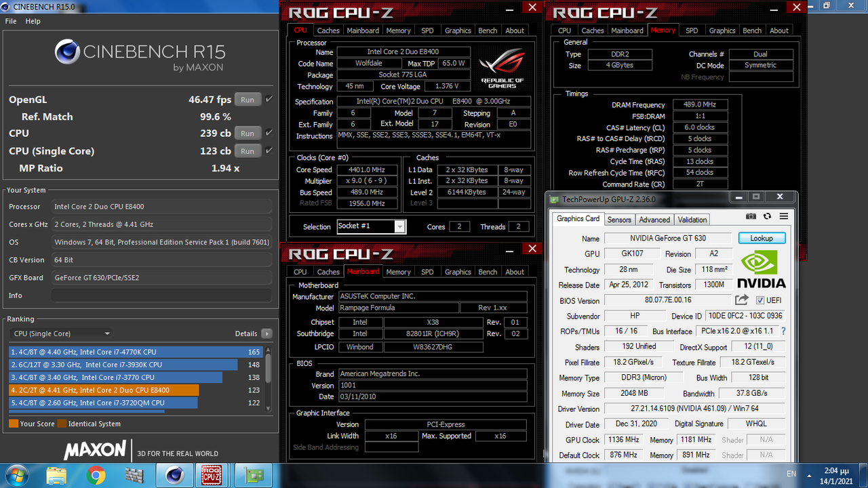Click the NVIDIA logo in GPU-Z

coord(761,269)
